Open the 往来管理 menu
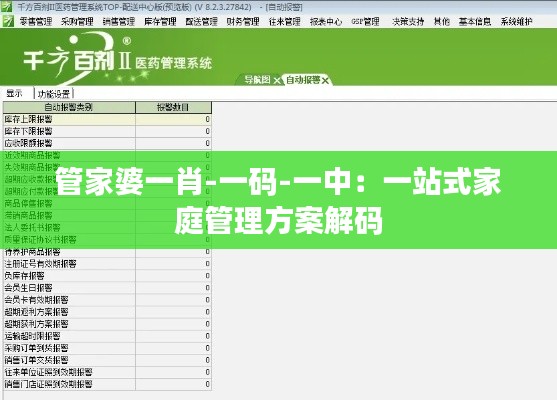This screenshot has height=400, width=557. (285, 22)
